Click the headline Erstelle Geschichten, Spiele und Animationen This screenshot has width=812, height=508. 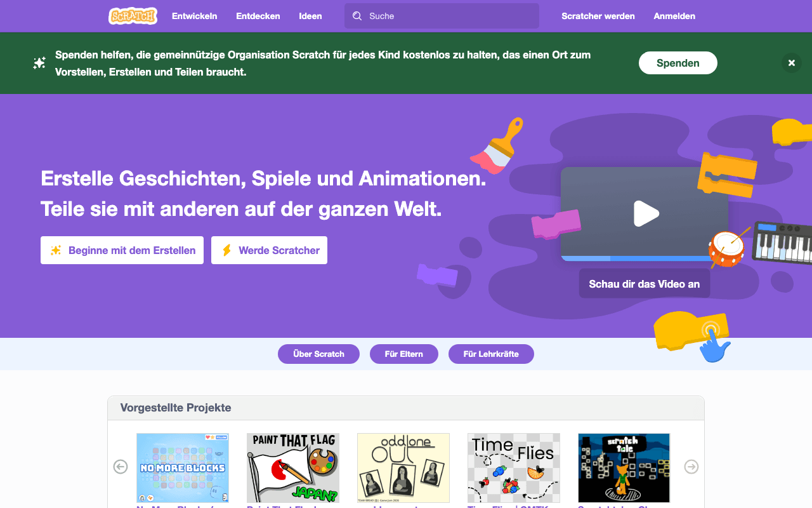tap(263, 178)
